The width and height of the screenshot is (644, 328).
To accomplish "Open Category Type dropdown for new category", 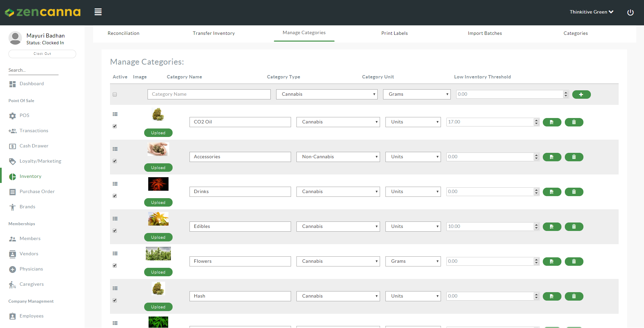I will pos(327,94).
